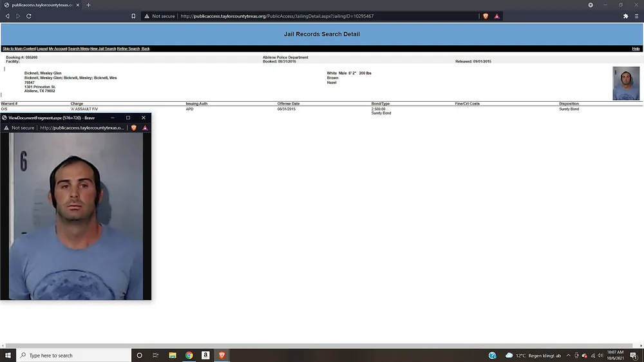Click the browser back arrow button
644x362 pixels.
point(8,16)
